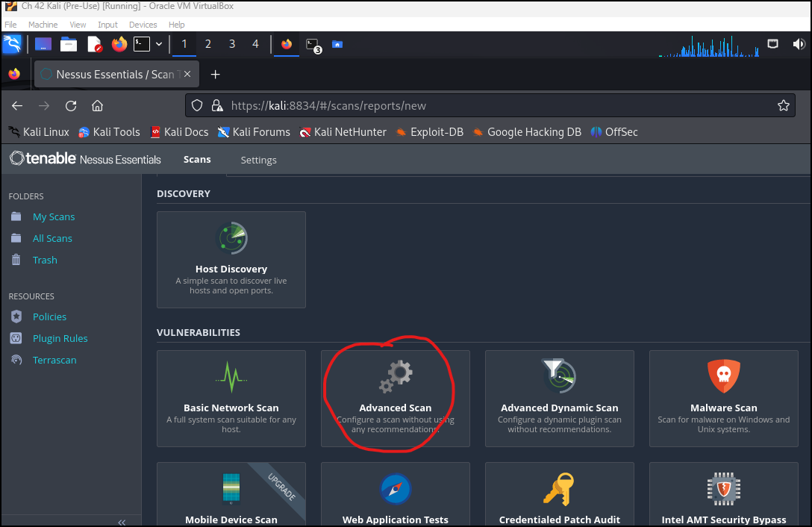Viewport: 812px width, 527px height.
Task: Switch to the Scans tab in Nessus
Action: click(x=197, y=160)
